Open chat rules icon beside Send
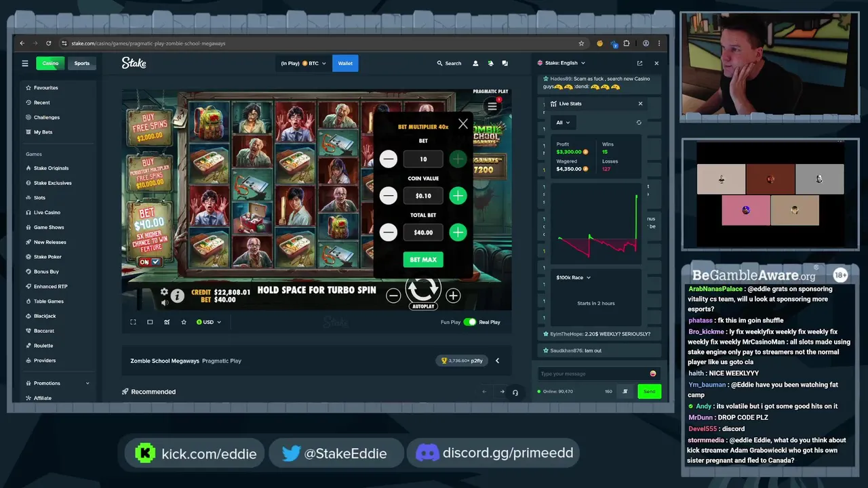The image size is (868, 488). point(625,391)
